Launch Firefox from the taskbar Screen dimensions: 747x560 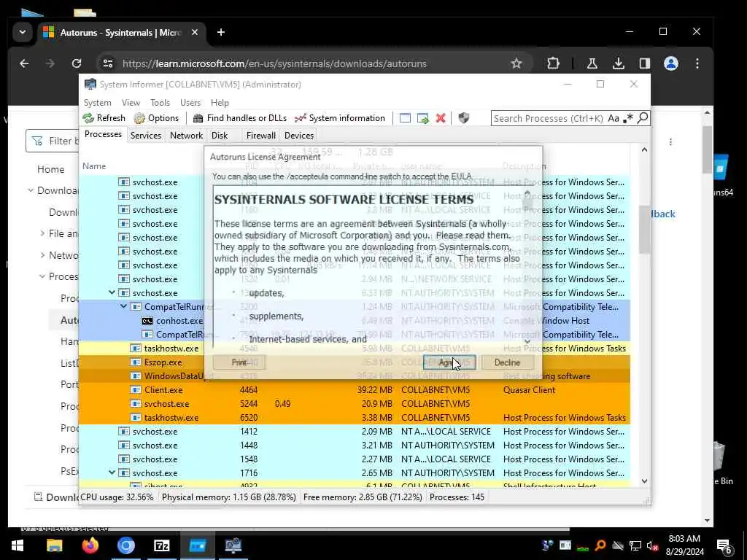[x=90, y=545]
